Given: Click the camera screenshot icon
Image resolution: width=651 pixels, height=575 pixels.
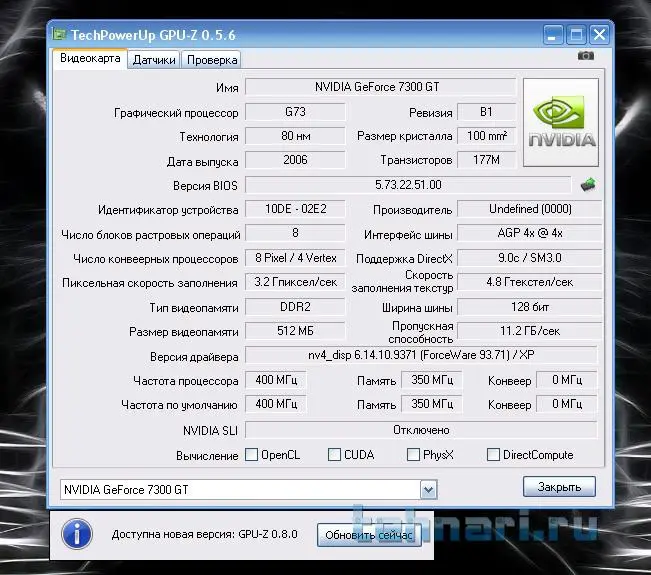Looking at the screenshot, I should (x=586, y=56).
